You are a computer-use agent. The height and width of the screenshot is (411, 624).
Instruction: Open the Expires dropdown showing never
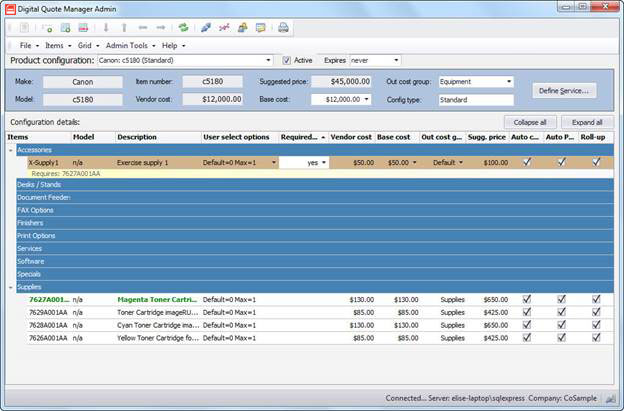pos(396,60)
